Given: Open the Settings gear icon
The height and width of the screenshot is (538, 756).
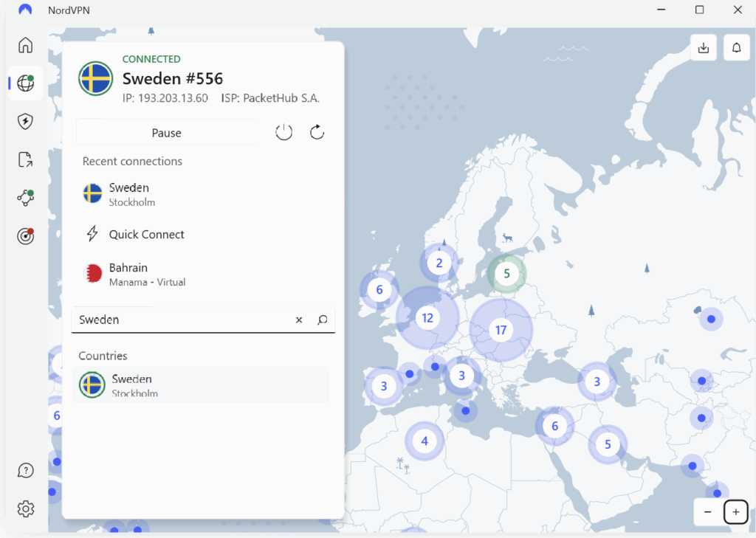Looking at the screenshot, I should [x=26, y=508].
